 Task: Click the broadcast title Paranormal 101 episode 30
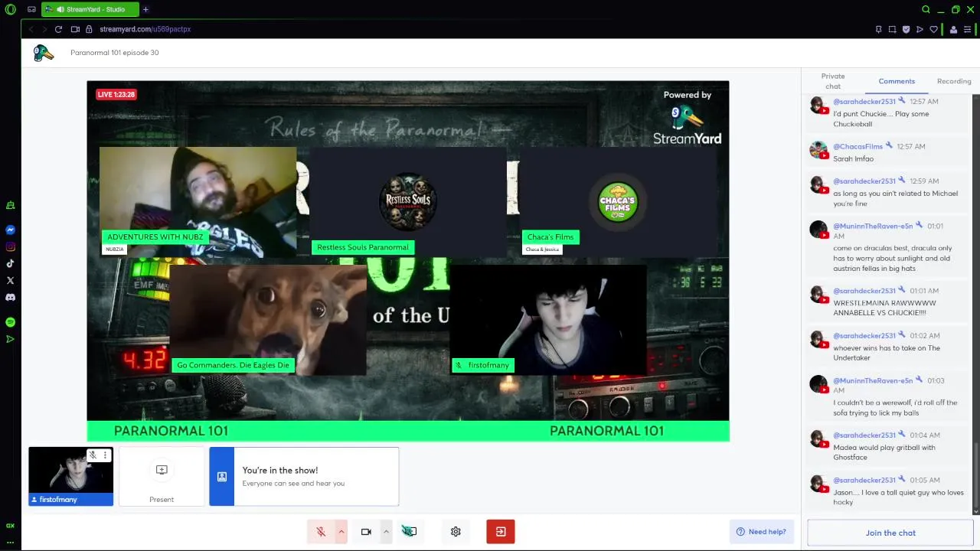[115, 53]
